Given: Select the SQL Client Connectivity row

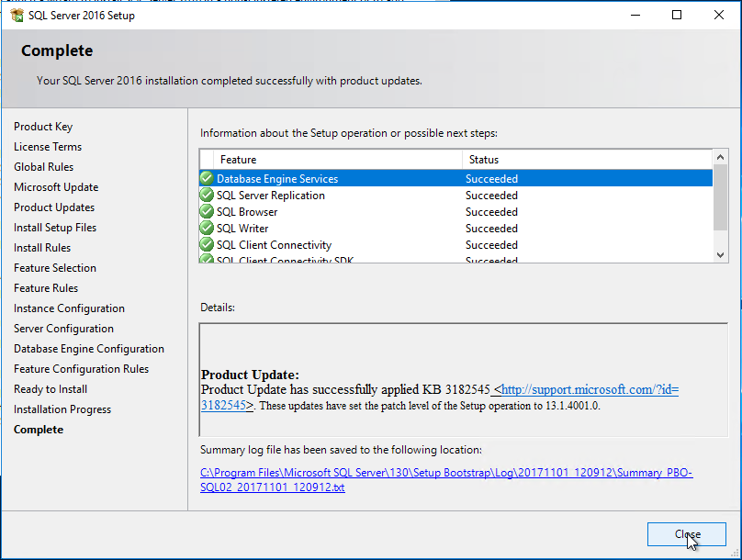Looking at the screenshot, I should click(456, 244).
